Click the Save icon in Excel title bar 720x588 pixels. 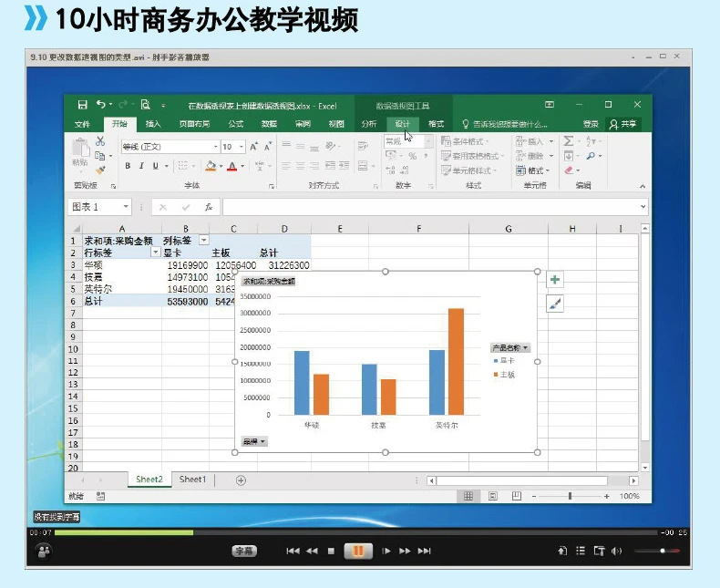83,105
